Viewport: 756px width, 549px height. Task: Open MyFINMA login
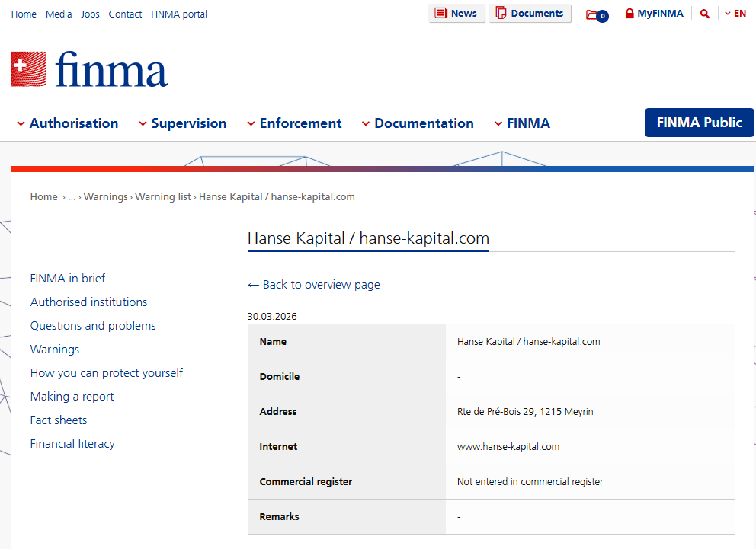pyautogui.click(x=654, y=14)
